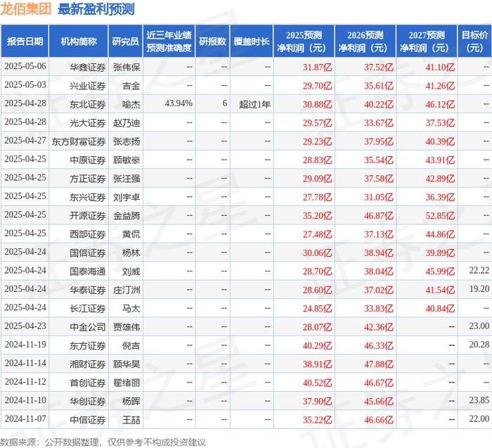
Task: Select the 研究员 column header
Action: pyautogui.click(x=126, y=41)
